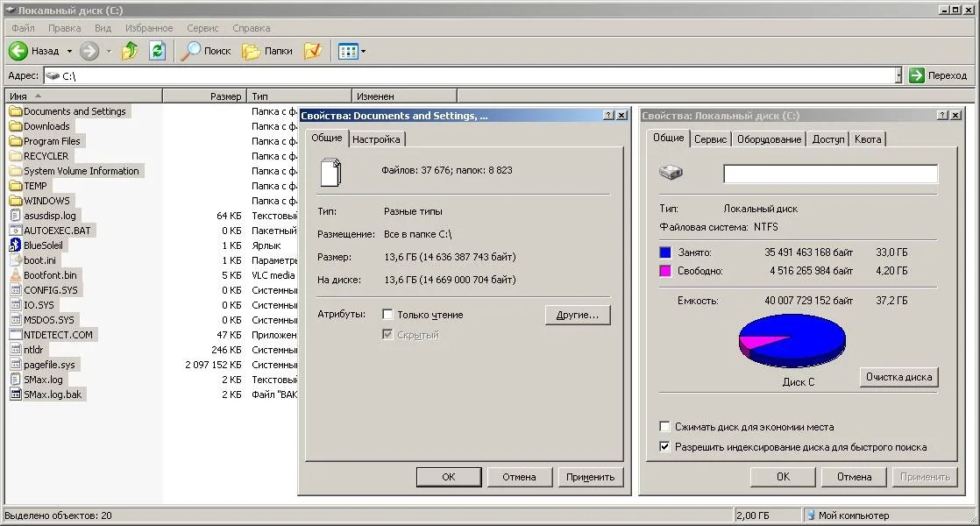This screenshot has height=526, width=980.
Task: Click the green Refresh toolbar icon
Action: tap(157, 51)
